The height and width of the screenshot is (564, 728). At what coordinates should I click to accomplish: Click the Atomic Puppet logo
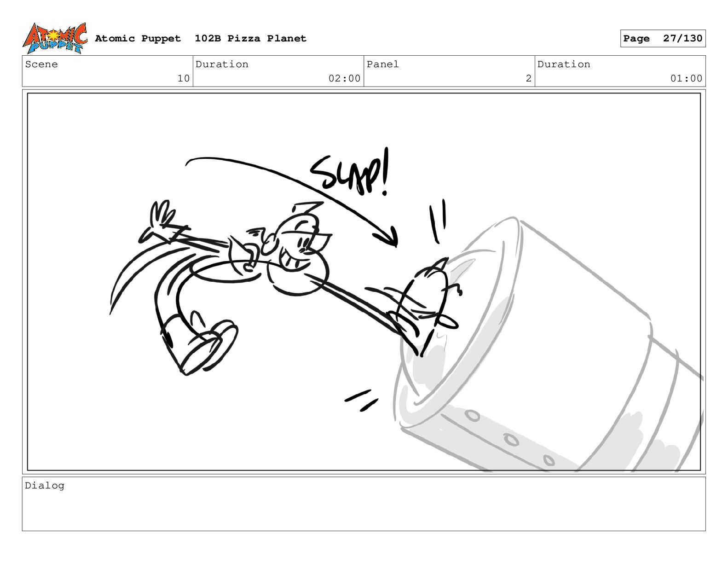click(54, 38)
